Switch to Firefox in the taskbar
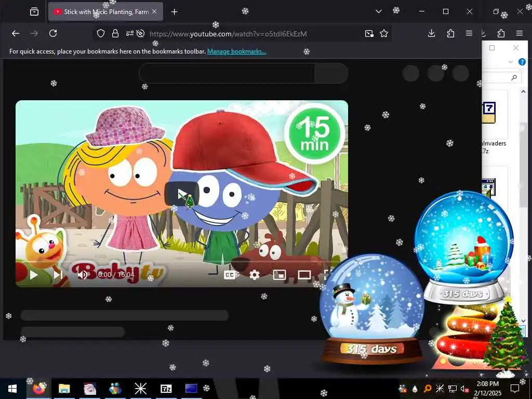 click(39, 389)
